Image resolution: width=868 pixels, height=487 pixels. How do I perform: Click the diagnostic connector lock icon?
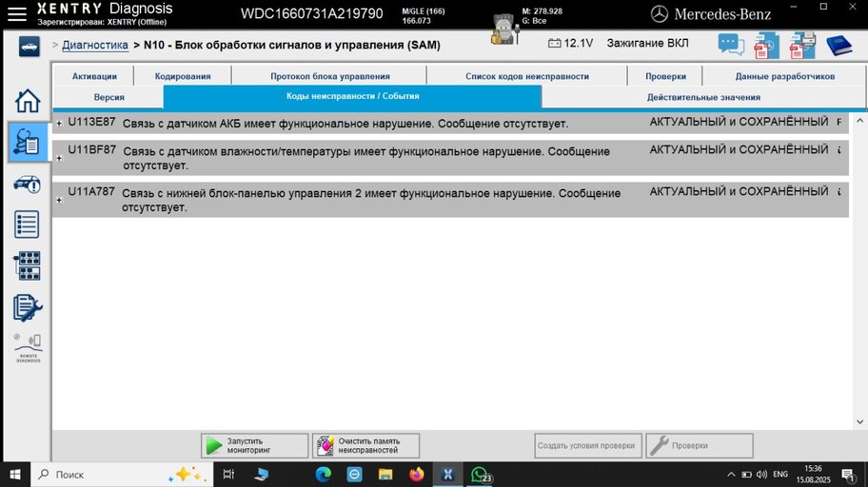point(504,30)
